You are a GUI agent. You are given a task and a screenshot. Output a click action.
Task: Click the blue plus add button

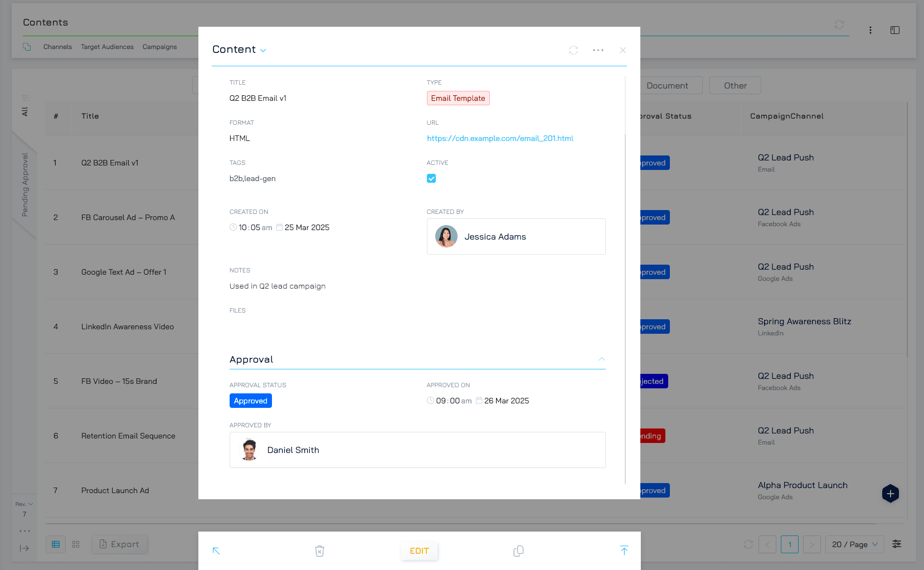pyautogui.click(x=890, y=493)
